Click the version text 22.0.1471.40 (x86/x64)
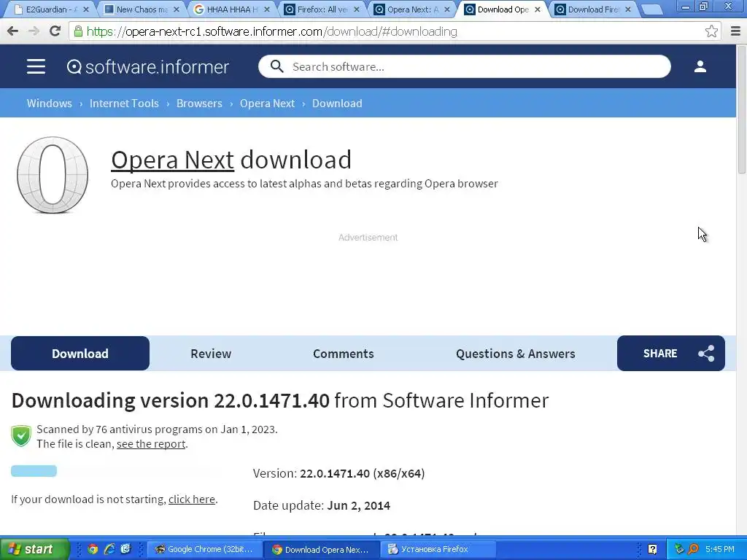The height and width of the screenshot is (560, 747). coord(362,473)
